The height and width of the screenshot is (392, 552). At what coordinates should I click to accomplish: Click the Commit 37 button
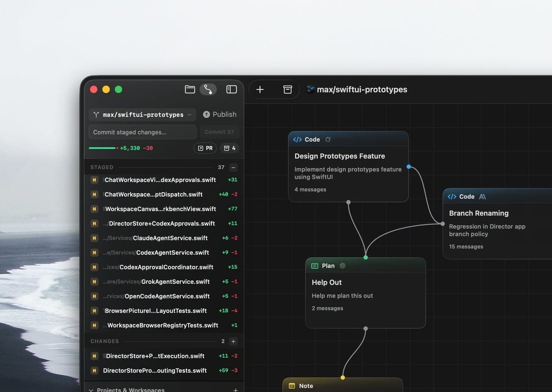pos(219,132)
